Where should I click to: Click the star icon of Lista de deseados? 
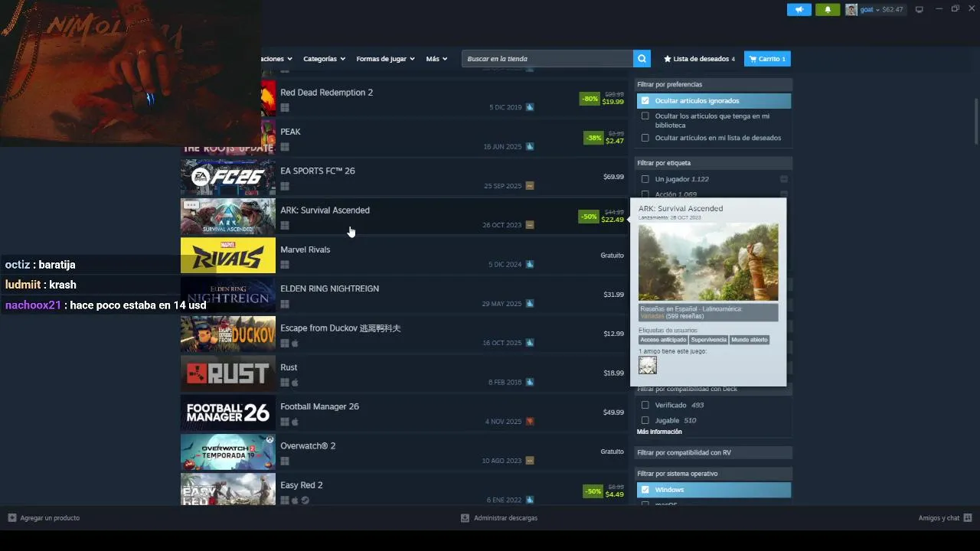(668, 59)
